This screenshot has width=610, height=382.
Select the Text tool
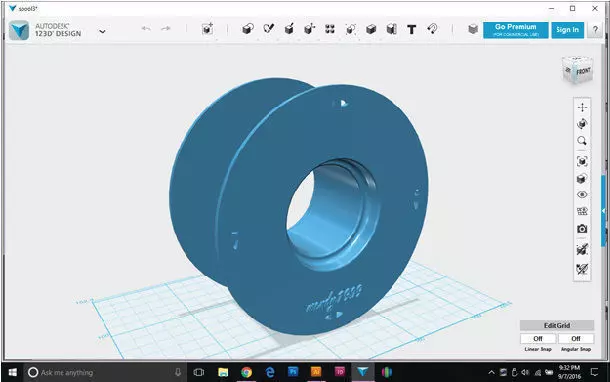coord(412,30)
